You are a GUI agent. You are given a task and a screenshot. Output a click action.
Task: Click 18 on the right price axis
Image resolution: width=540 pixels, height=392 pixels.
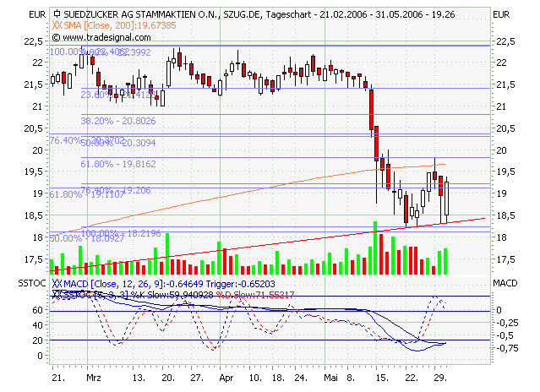click(502, 237)
